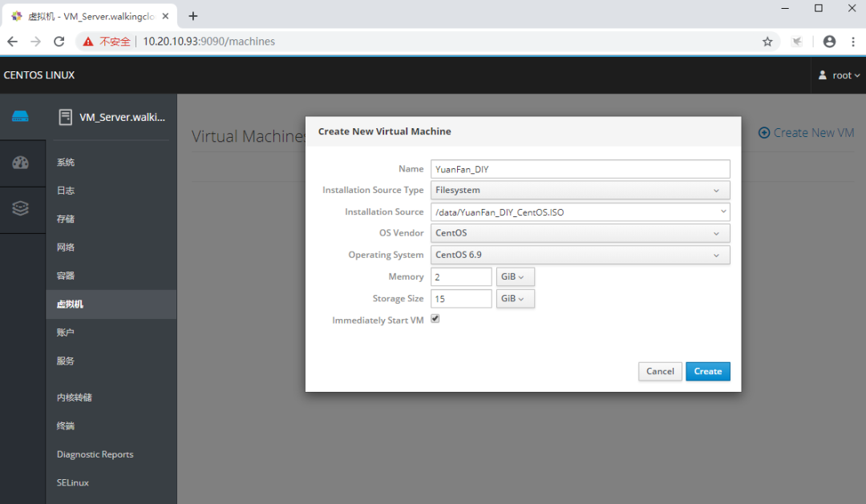
Task: Open the root user menu
Action: pos(839,75)
